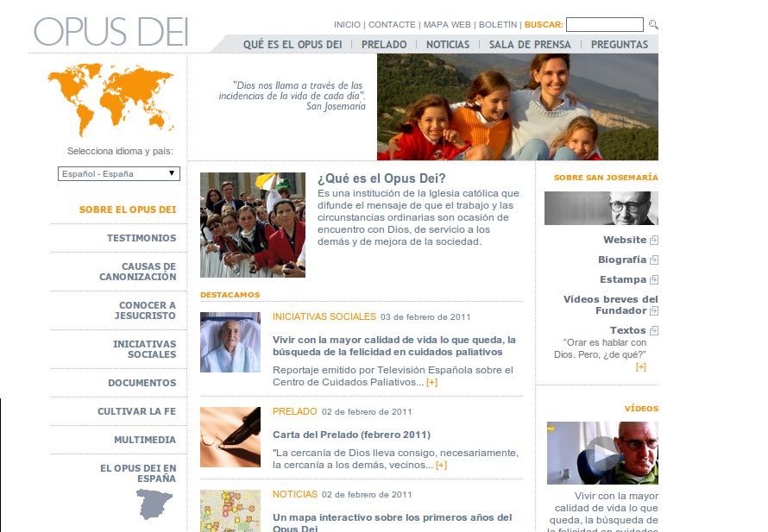
Task: Open the NOTICIAS navigation tab
Action: 448,45
